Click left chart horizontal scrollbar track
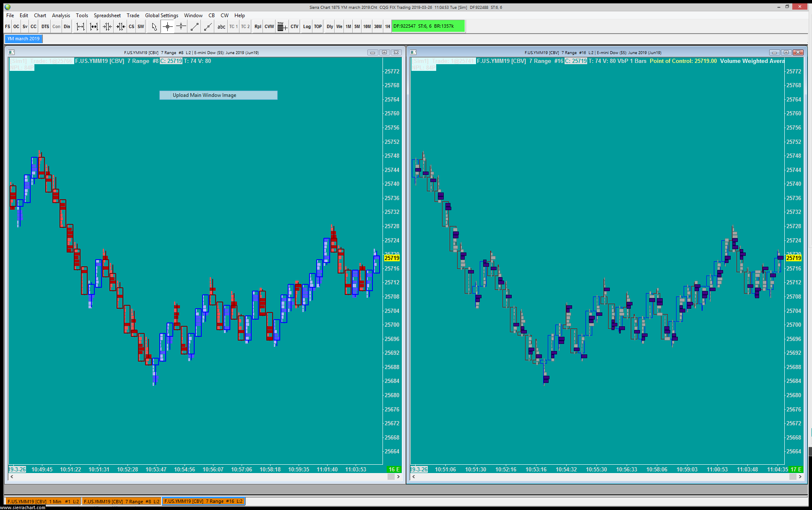The width and height of the screenshot is (812, 510). pos(201,476)
